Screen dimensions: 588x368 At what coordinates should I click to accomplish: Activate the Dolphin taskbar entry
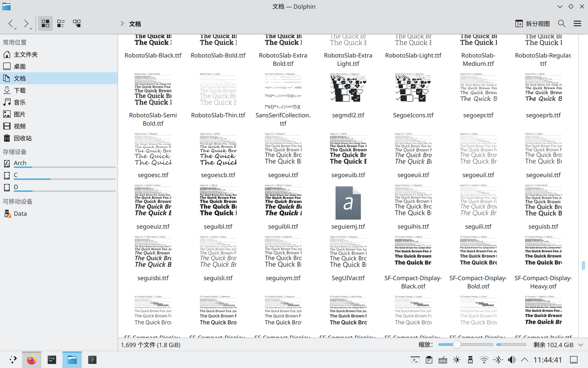click(72, 360)
